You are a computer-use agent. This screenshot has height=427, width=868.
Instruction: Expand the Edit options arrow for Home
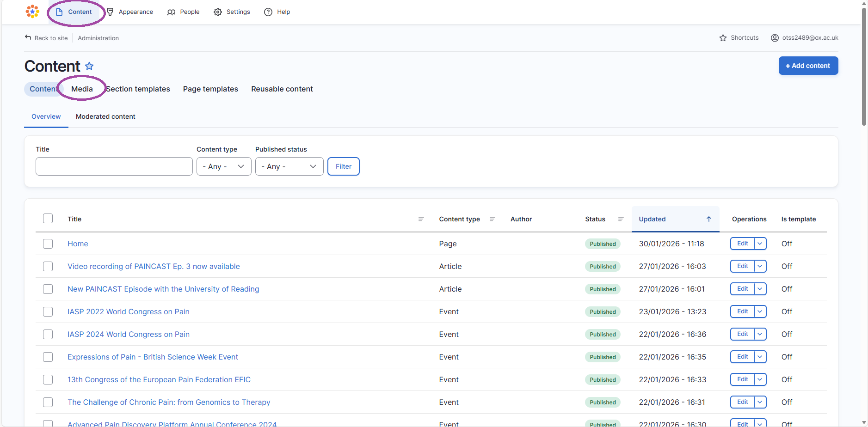(760, 244)
